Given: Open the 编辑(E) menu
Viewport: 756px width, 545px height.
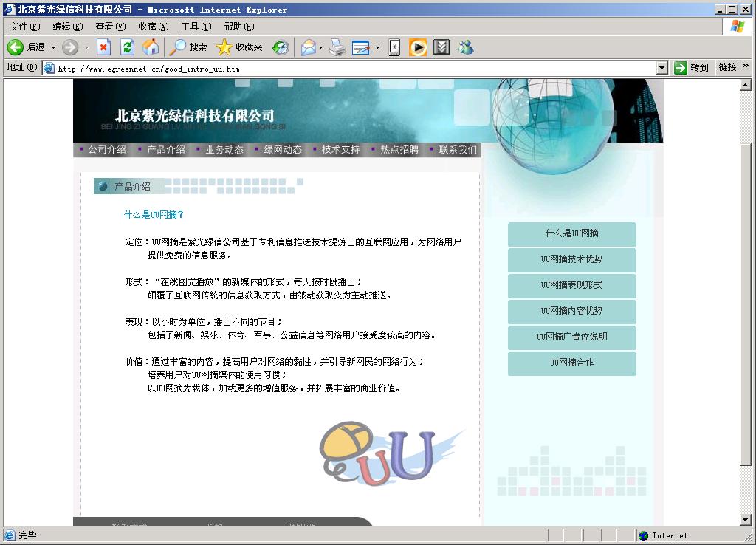Looking at the screenshot, I should pos(68,27).
